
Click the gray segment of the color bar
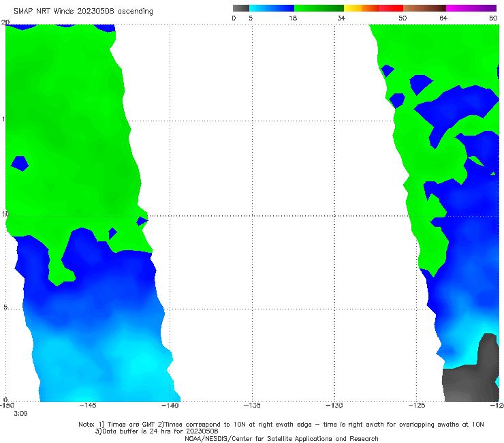(241, 8)
